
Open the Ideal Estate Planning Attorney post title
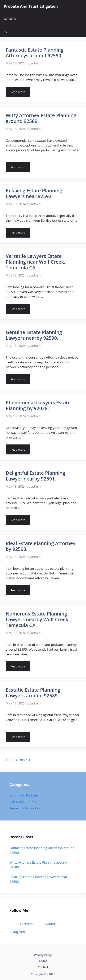(41, 546)
